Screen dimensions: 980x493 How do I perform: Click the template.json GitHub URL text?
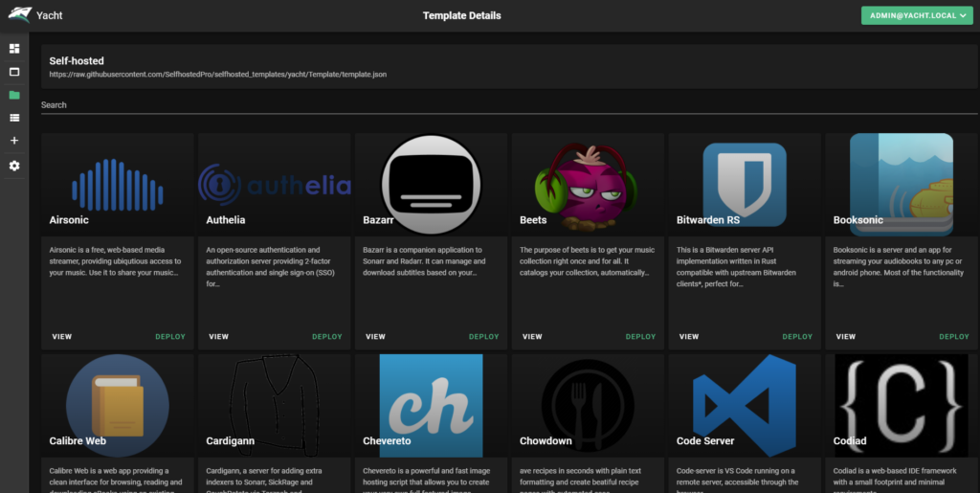click(218, 75)
